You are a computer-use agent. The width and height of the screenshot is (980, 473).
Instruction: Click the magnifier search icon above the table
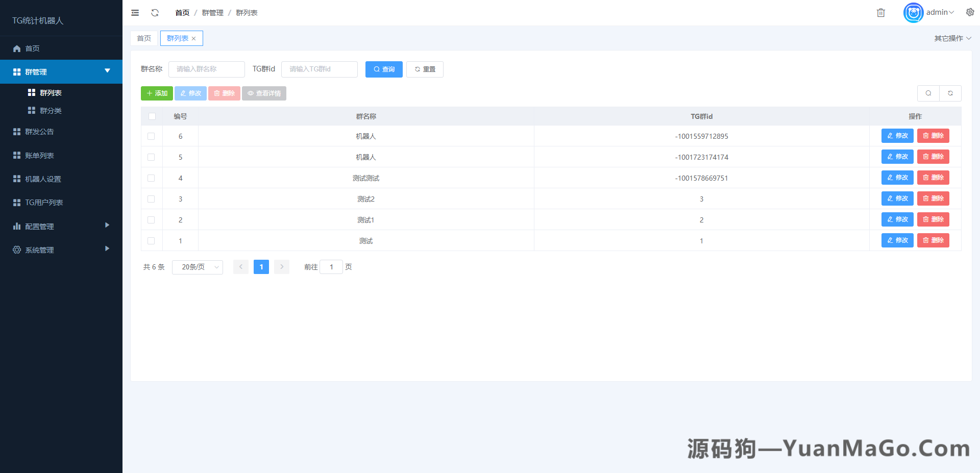pos(928,93)
